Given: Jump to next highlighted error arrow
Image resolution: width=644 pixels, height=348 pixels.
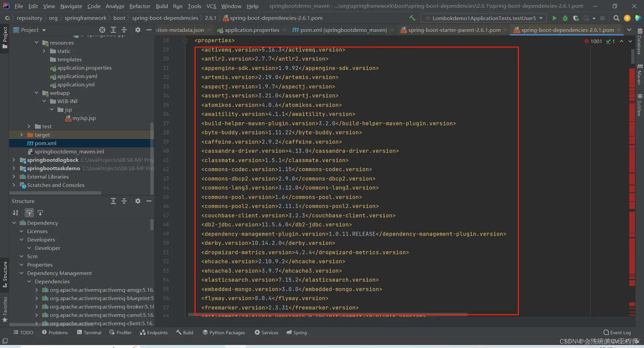Looking at the screenshot, I should [x=630, y=41].
